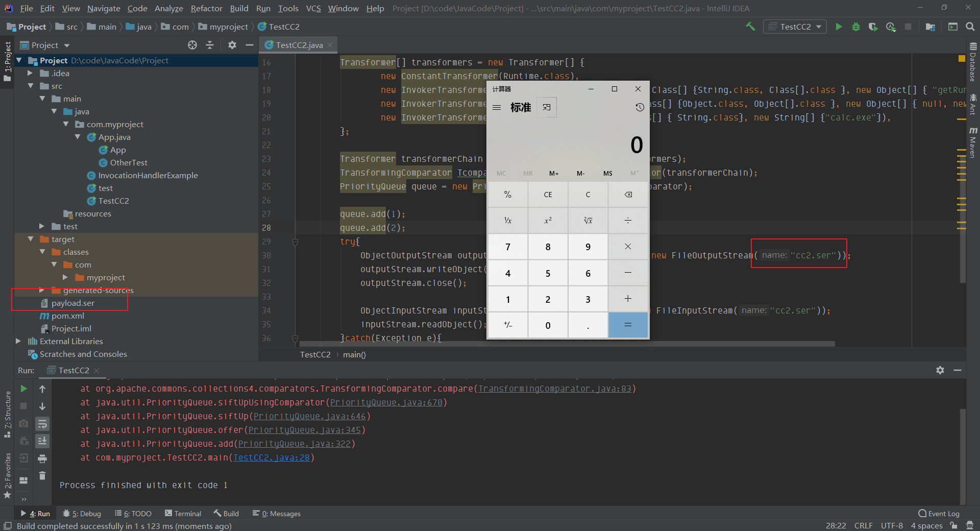Viewport: 980px width, 531px height.
Task: Click the print icon in Run console
Action: [x=42, y=458]
